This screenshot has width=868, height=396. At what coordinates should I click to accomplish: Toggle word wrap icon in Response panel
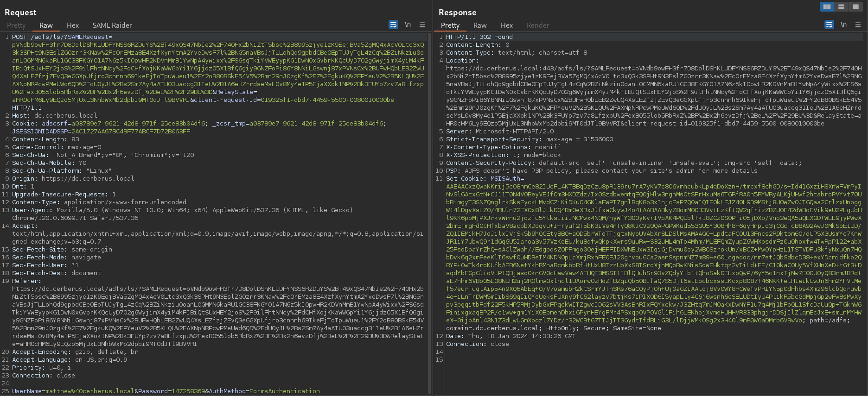click(829, 25)
